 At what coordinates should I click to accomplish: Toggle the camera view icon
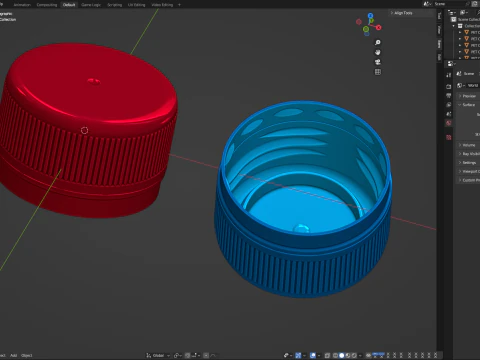coord(378,62)
